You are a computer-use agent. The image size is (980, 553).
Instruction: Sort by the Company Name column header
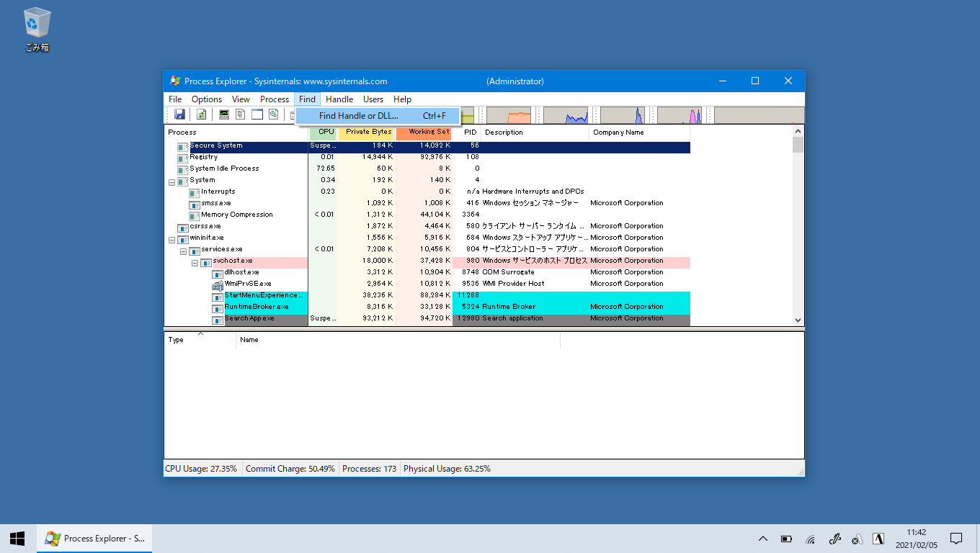click(640, 132)
